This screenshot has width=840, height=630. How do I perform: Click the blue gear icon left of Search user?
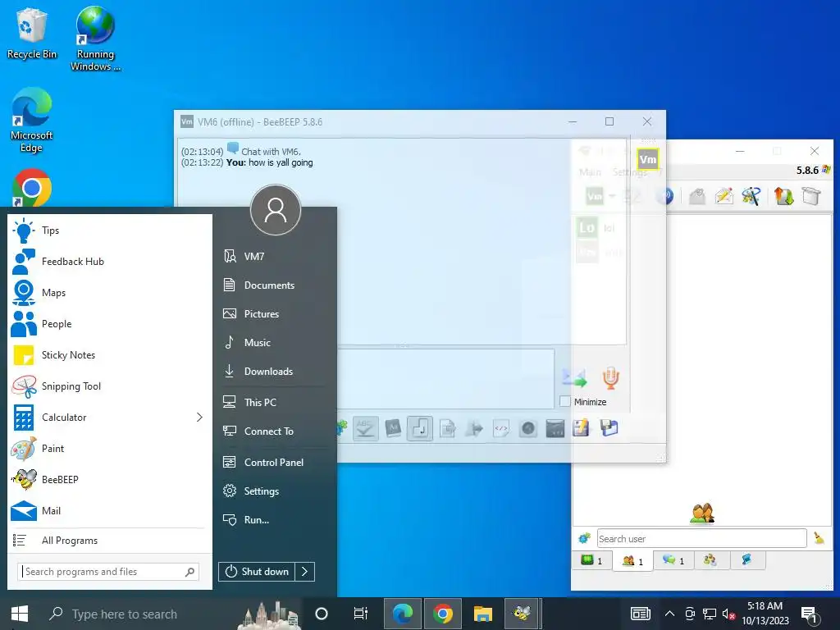pyautogui.click(x=584, y=538)
